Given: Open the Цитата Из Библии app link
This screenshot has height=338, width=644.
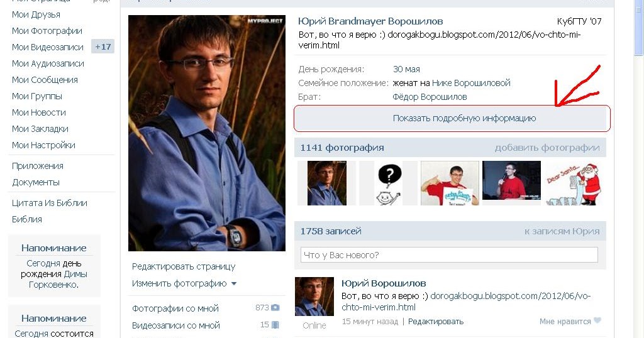Looking at the screenshot, I should (x=50, y=203).
